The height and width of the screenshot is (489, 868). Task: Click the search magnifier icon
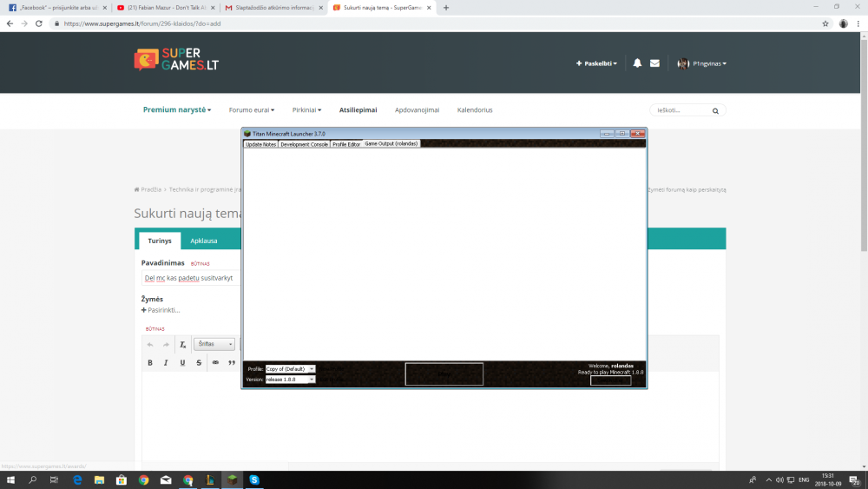point(715,111)
